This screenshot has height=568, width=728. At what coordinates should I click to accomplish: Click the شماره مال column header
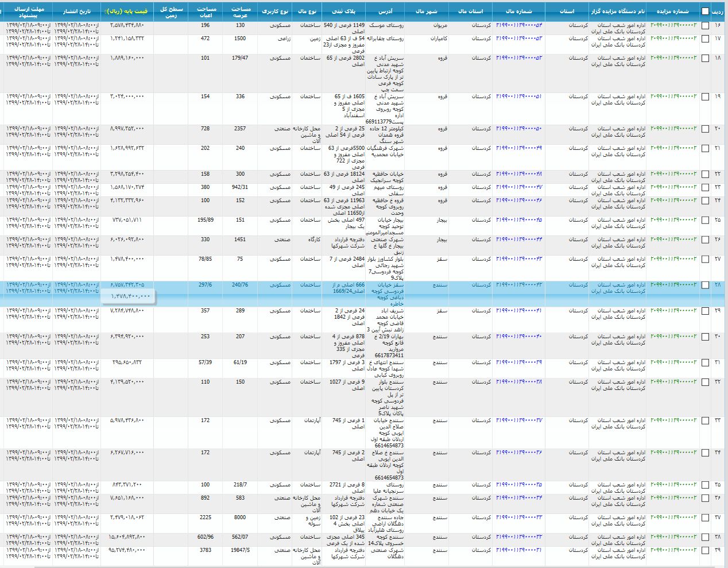click(518, 11)
